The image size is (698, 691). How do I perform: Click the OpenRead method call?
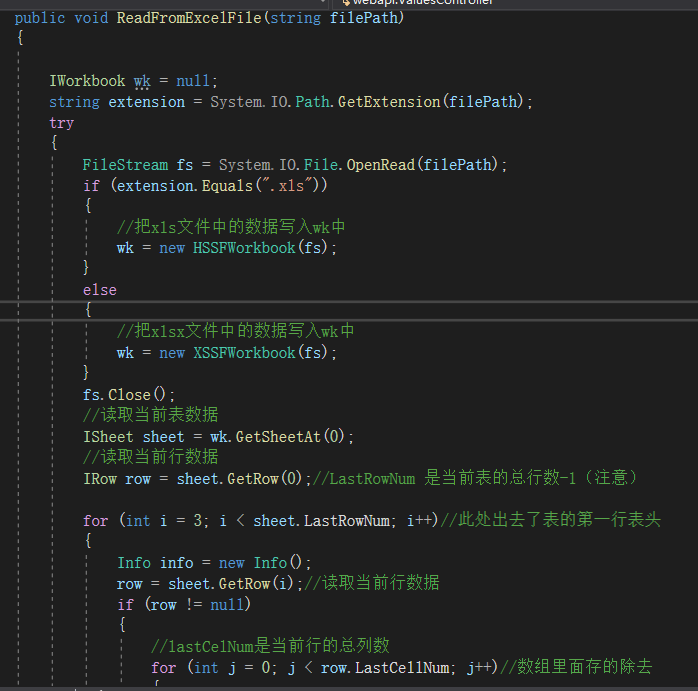tap(381, 165)
